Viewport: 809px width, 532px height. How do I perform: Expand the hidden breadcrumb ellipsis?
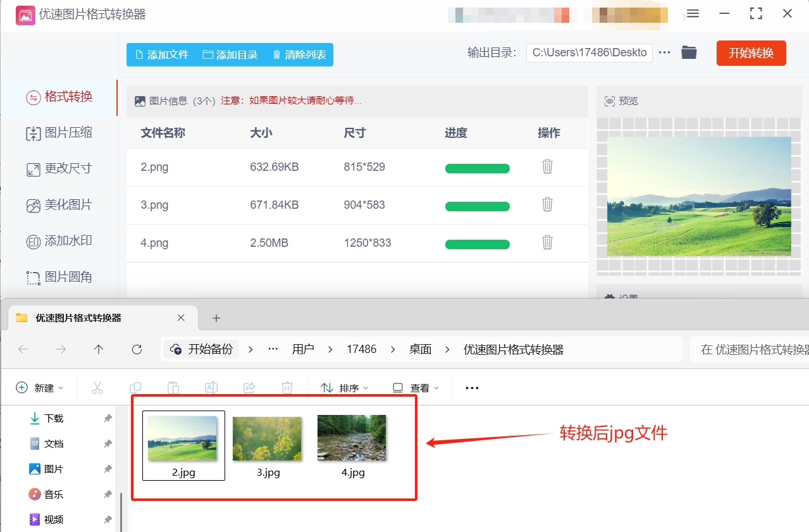273,349
